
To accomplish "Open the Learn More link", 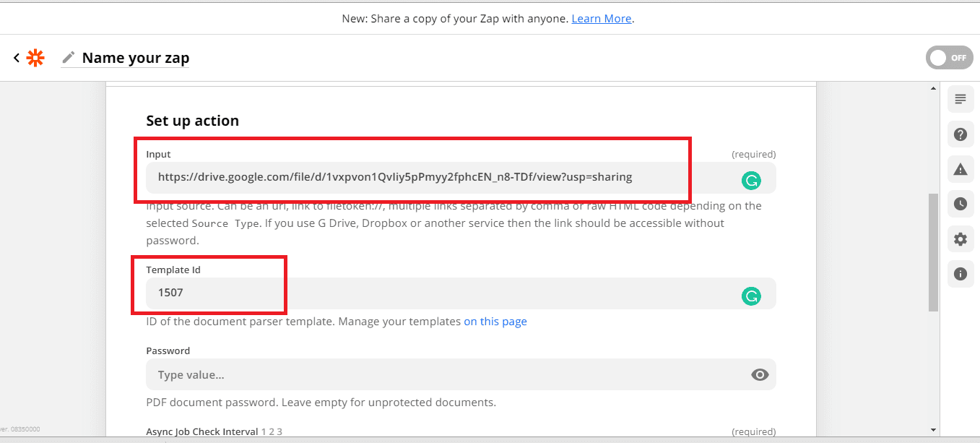I will click(601, 18).
